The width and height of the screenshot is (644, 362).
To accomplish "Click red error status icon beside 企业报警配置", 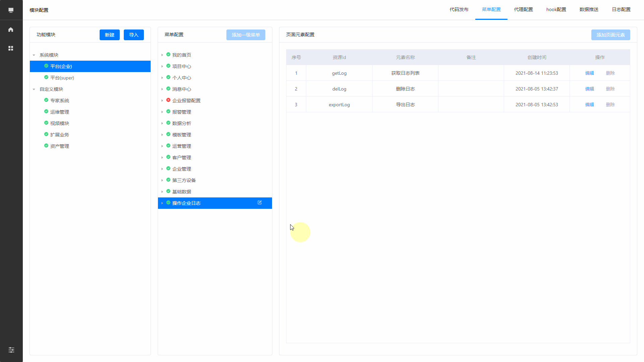I will (168, 100).
